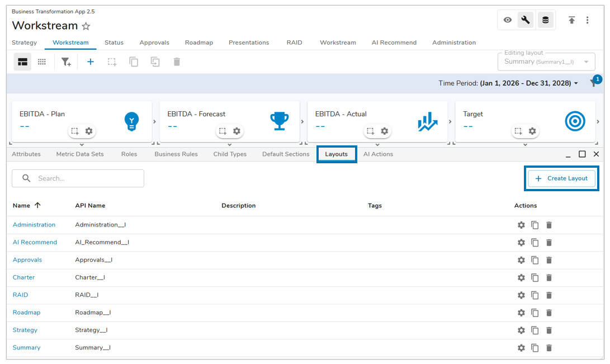Switch to the Business Rules tab

(x=176, y=154)
